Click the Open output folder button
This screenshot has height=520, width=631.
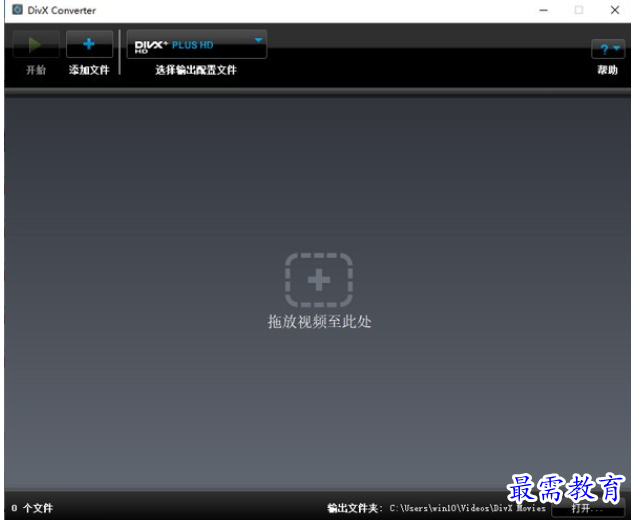pyautogui.click(x=587, y=508)
